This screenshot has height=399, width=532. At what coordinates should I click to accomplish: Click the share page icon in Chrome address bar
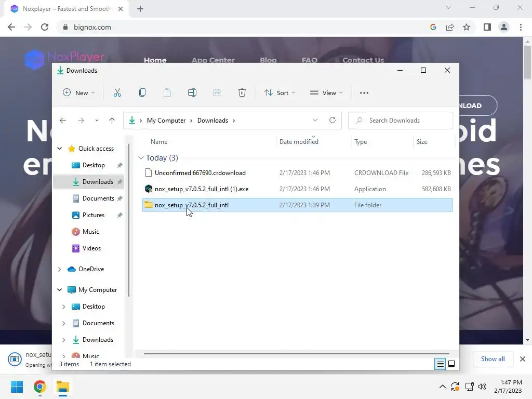450,27
